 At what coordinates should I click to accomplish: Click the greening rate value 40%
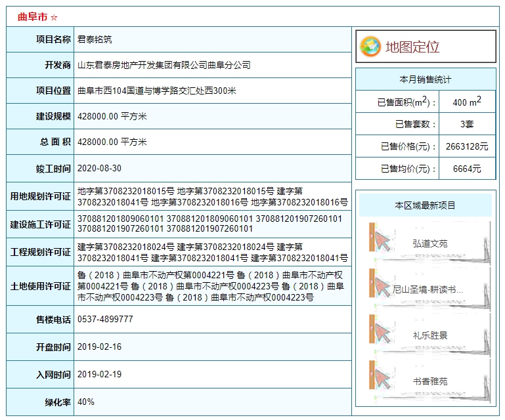(x=85, y=402)
